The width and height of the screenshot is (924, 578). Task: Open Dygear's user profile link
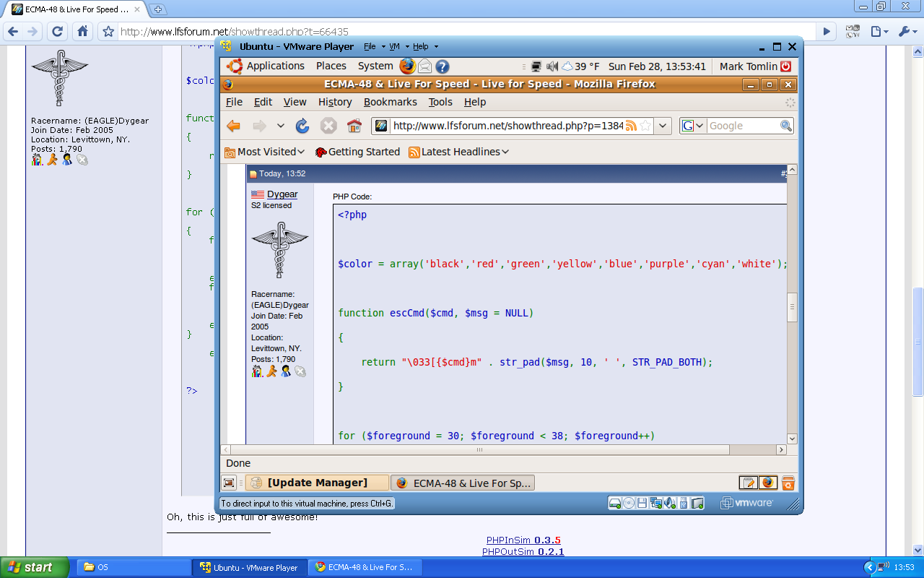tap(282, 194)
